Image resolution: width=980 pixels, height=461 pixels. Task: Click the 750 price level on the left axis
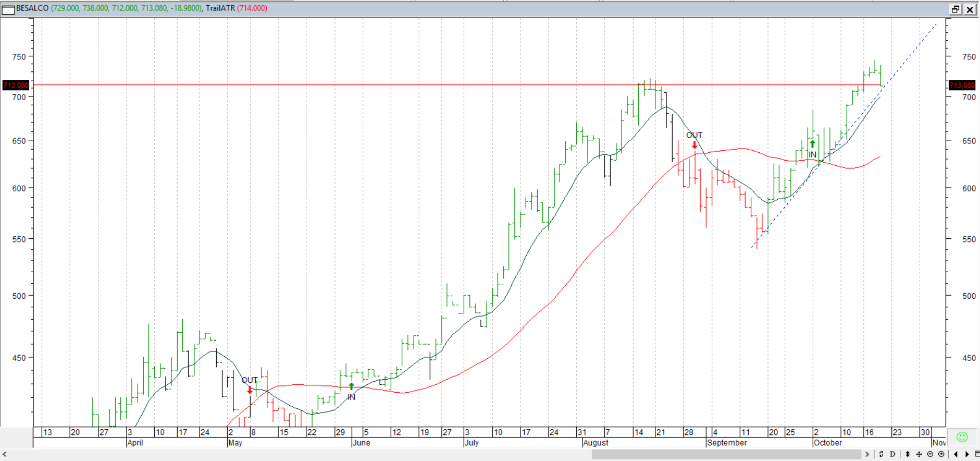coord(19,57)
